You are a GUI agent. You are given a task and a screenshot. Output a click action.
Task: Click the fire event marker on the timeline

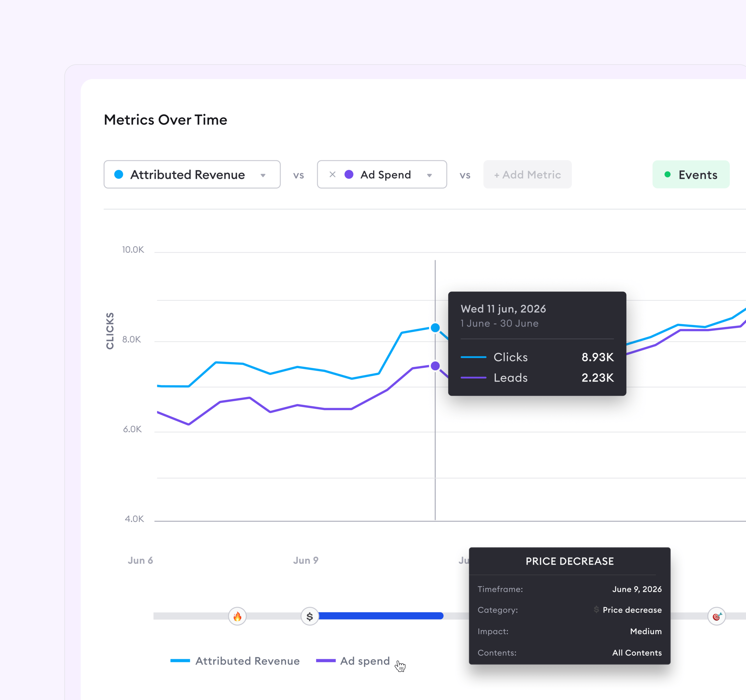pyautogui.click(x=237, y=616)
